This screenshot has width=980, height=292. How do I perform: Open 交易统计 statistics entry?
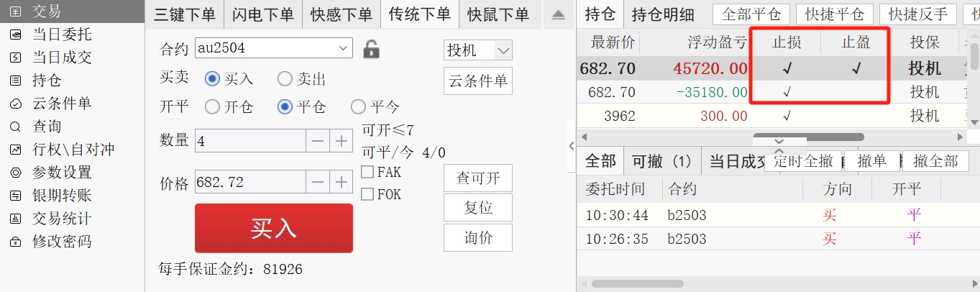click(x=63, y=219)
